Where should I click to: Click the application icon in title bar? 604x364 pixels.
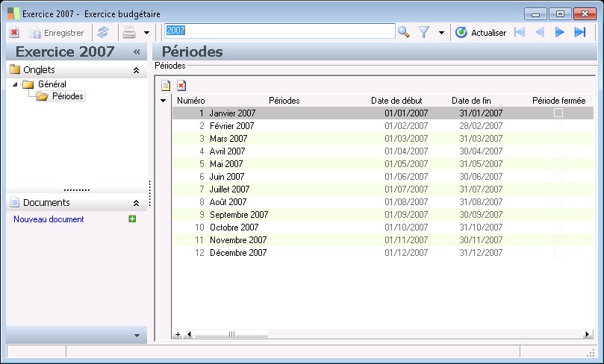point(13,14)
